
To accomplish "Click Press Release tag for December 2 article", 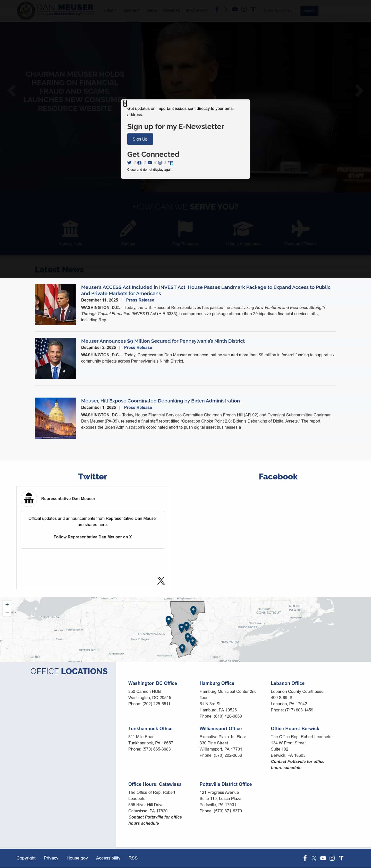I will 138,347.
